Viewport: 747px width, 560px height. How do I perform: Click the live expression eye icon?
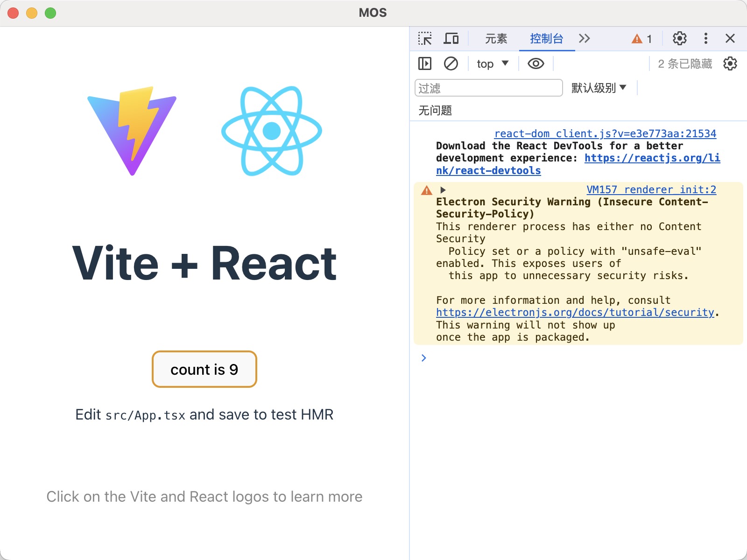[536, 63]
